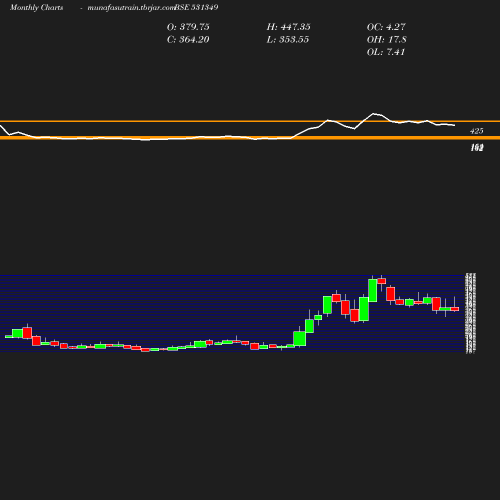Click the tallest green candle near the chart peak
Screen dimensions: 500x500
click(373, 290)
